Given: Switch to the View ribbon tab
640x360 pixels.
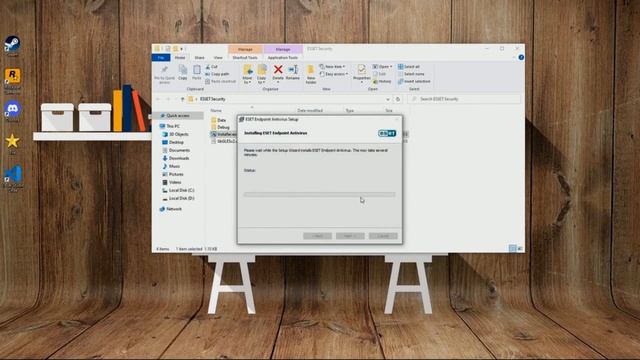Looking at the screenshot, I should [218, 58].
